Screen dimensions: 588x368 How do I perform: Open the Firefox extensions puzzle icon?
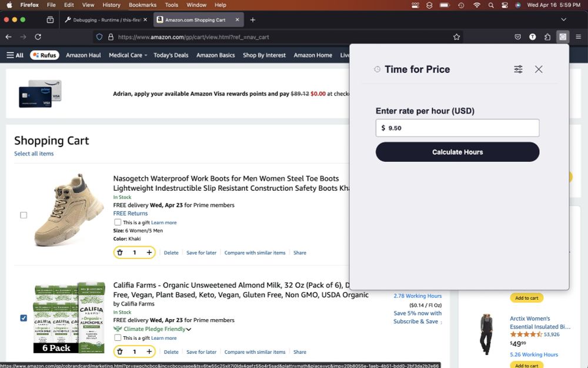pos(547,37)
